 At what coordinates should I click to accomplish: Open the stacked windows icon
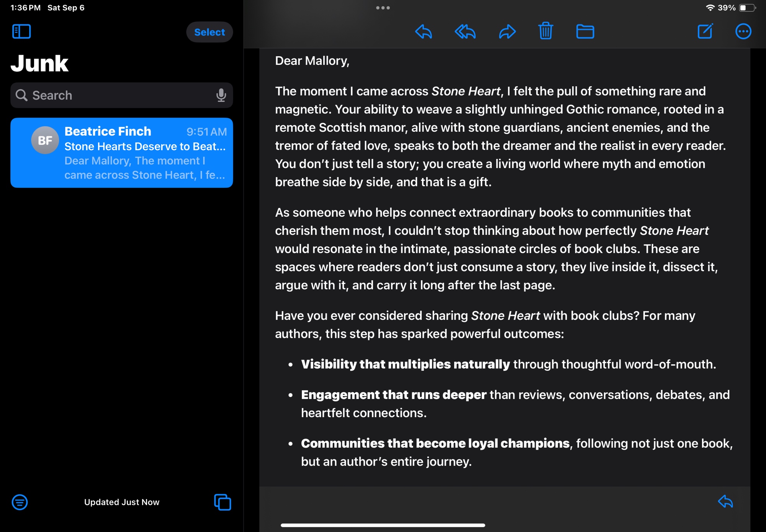(x=223, y=502)
